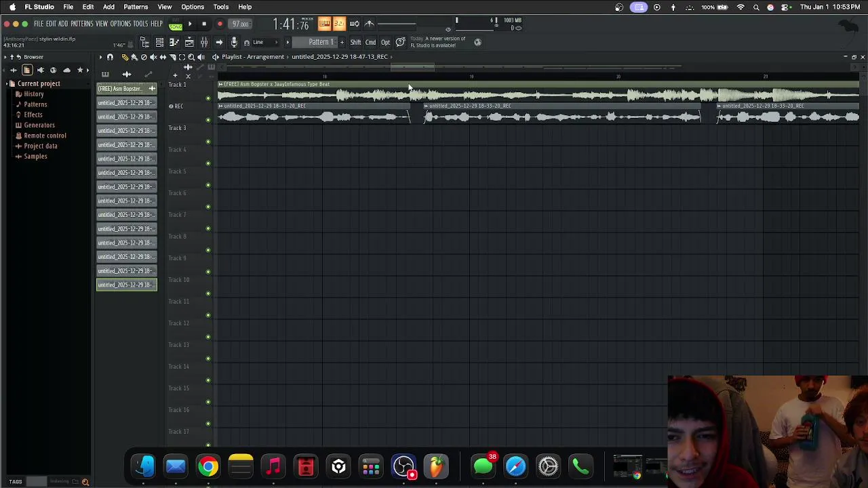Image resolution: width=868 pixels, height=488 pixels.
Task: Select (FREE) Asm Bopster clip in picker
Action: [127, 89]
